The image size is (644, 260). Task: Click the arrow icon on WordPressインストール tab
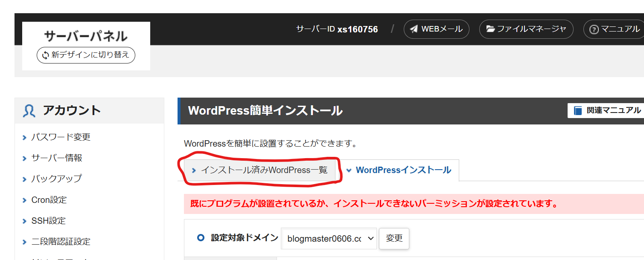click(x=349, y=170)
